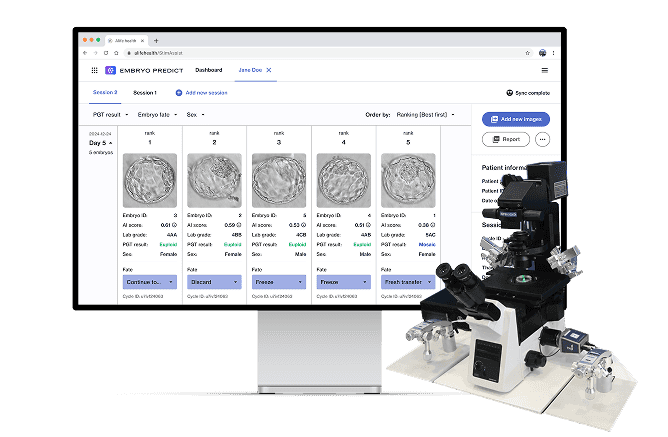Open the Sex filter dropdown
Image resolution: width=668 pixels, height=437 pixels.
point(195,115)
